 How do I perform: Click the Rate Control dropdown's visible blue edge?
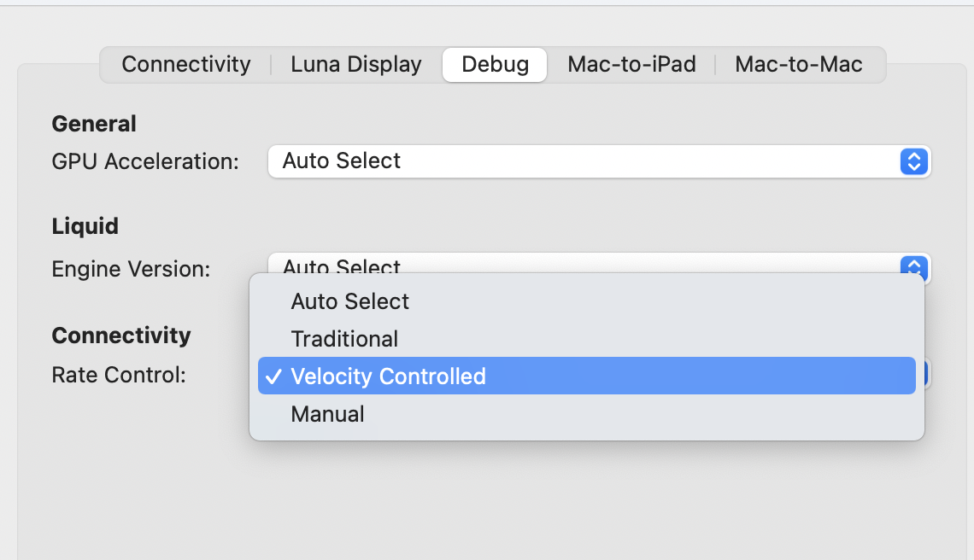tap(921, 374)
